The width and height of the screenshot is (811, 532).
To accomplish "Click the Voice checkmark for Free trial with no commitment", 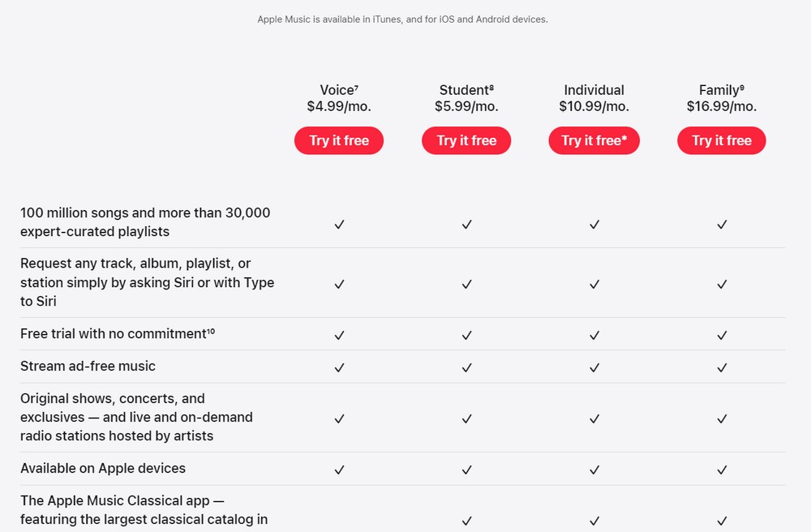I will (x=339, y=334).
